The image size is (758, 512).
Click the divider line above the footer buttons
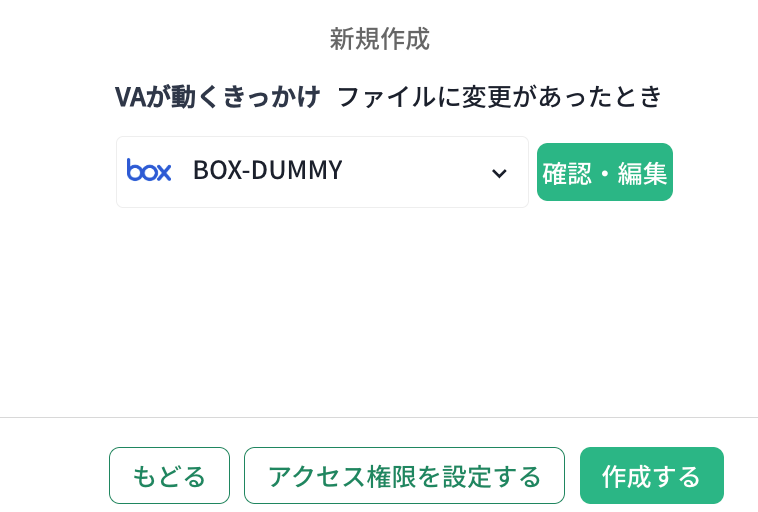[x=379, y=417]
